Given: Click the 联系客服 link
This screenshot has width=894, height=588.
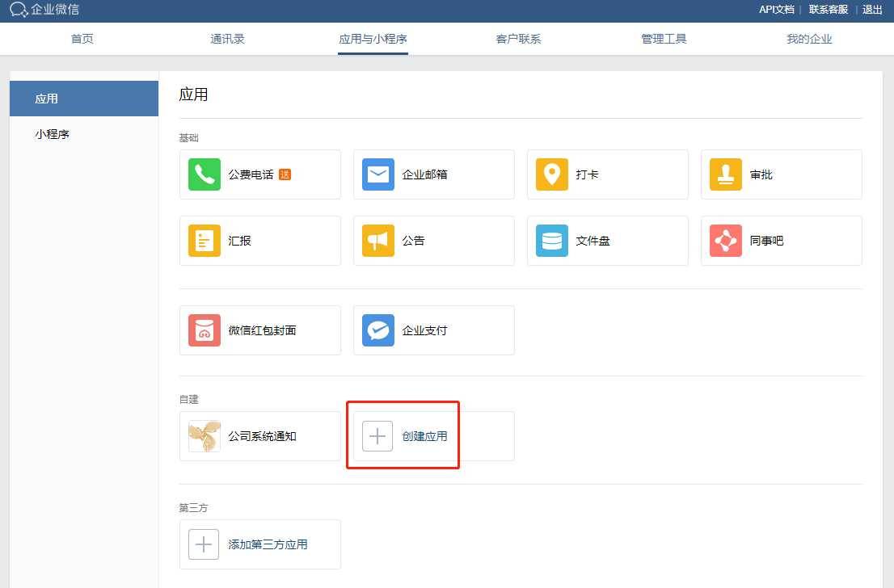Looking at the screenshot, I should [x=829, y=10].
